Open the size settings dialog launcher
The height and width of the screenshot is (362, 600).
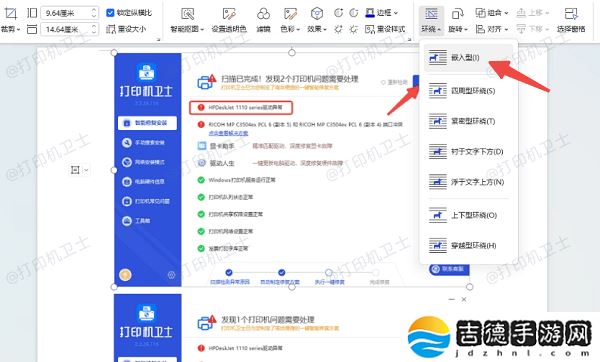pos(158,39)
